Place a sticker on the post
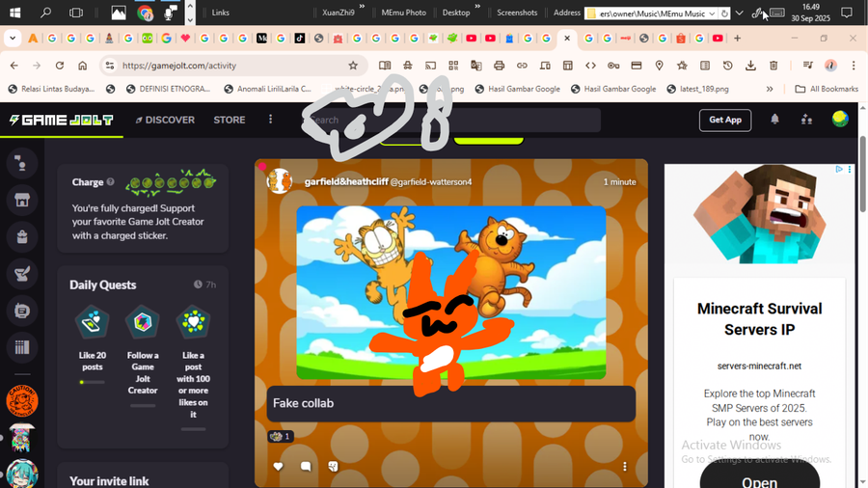The image size is (868, 488). 333,467
